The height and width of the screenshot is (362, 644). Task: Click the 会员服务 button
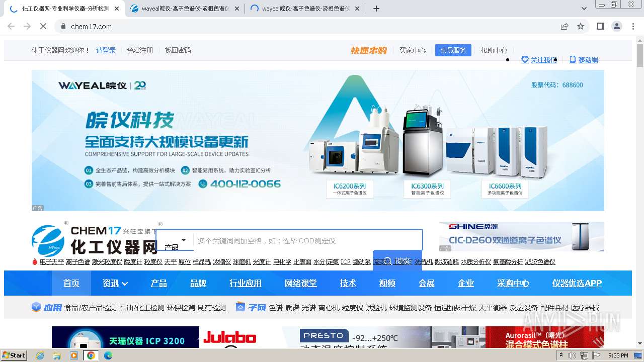[x=453, y=50]
